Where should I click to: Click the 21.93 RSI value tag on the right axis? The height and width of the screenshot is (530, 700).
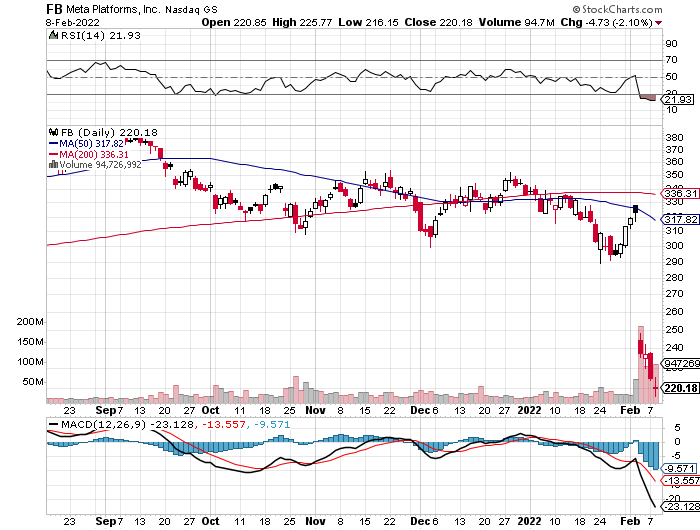tap(678, 99)
